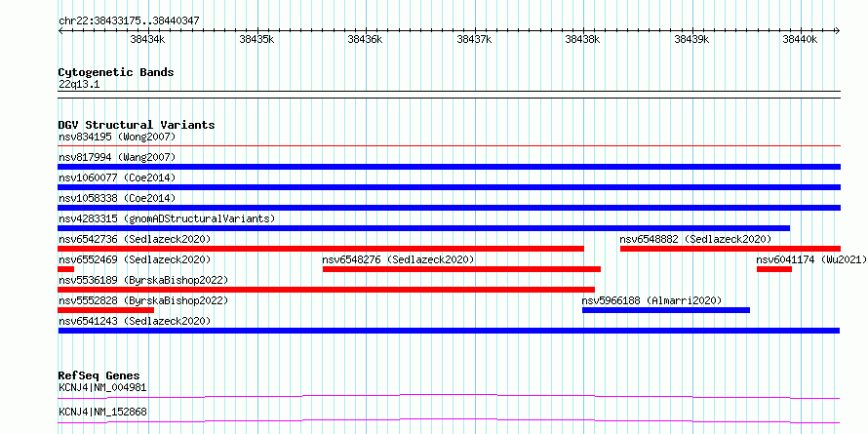Viewport: 868px width, 434px height.
Task: Select variant label nsv1060077 (Coe2014)
Action: pos(117,178)
